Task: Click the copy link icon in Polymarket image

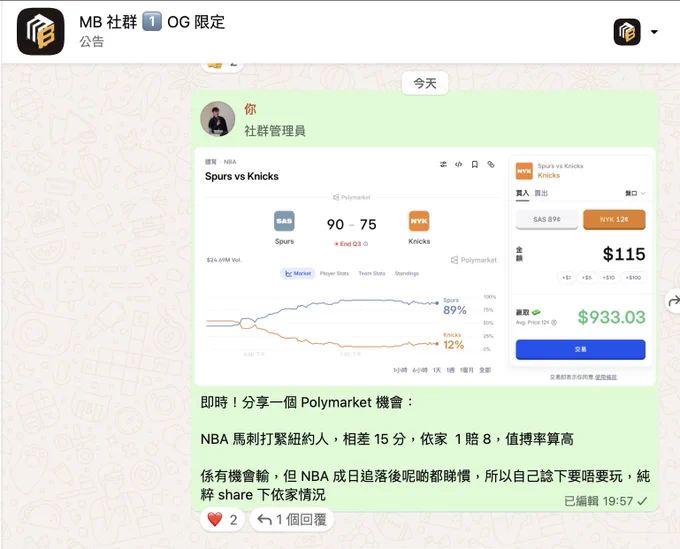Action: [x=491, y=164]
